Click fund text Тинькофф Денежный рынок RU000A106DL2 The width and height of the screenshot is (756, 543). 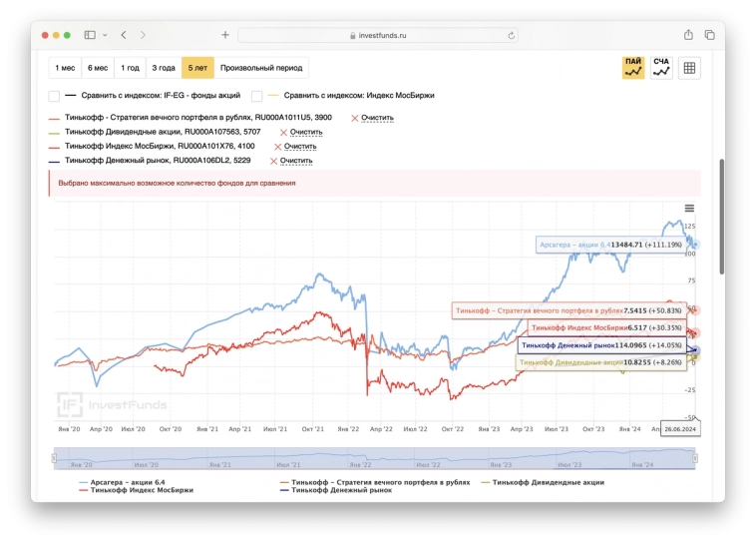tap(158, 161)
